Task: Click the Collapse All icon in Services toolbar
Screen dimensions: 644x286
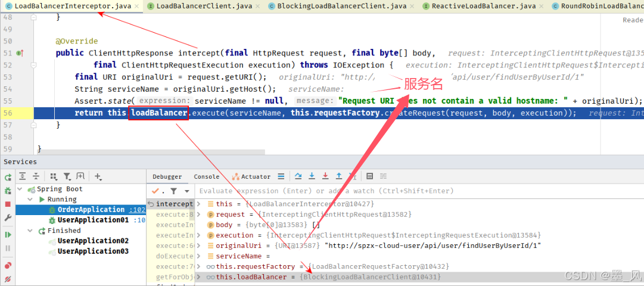Action: point(36,176)
